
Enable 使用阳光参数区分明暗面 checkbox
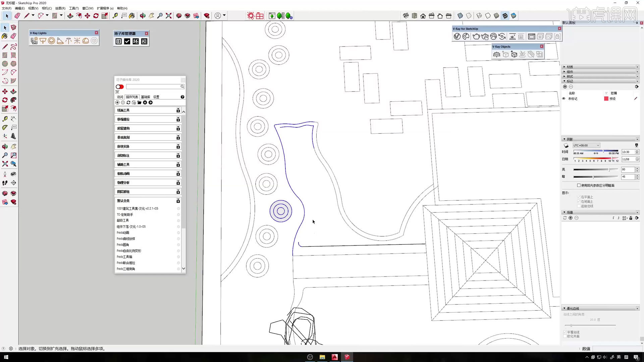pos(579,185)
